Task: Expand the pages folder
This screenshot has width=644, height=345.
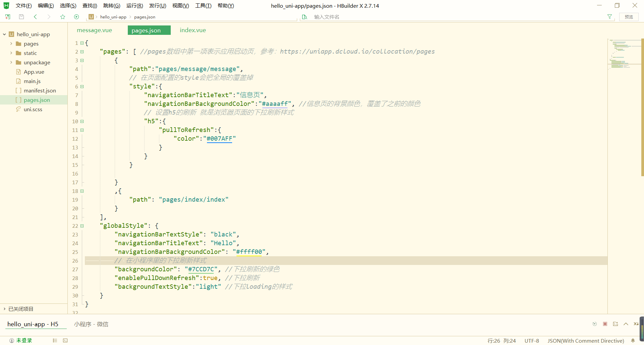Action: 11,44
